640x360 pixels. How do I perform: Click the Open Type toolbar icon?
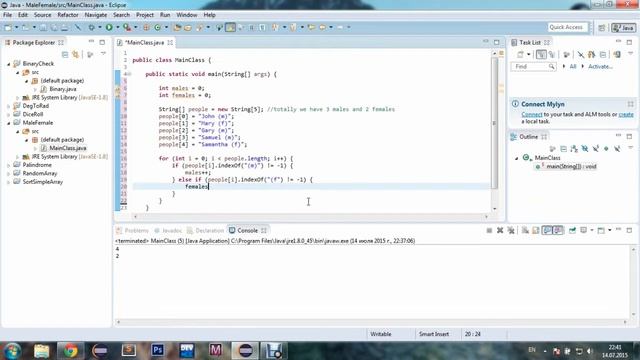coord(177,27)
